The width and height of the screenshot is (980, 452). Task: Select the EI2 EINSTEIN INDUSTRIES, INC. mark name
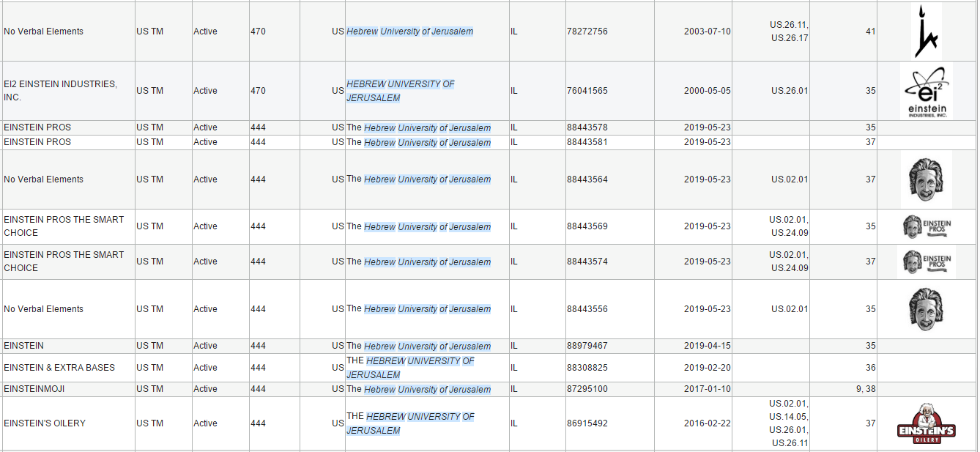tap(60, 91)
